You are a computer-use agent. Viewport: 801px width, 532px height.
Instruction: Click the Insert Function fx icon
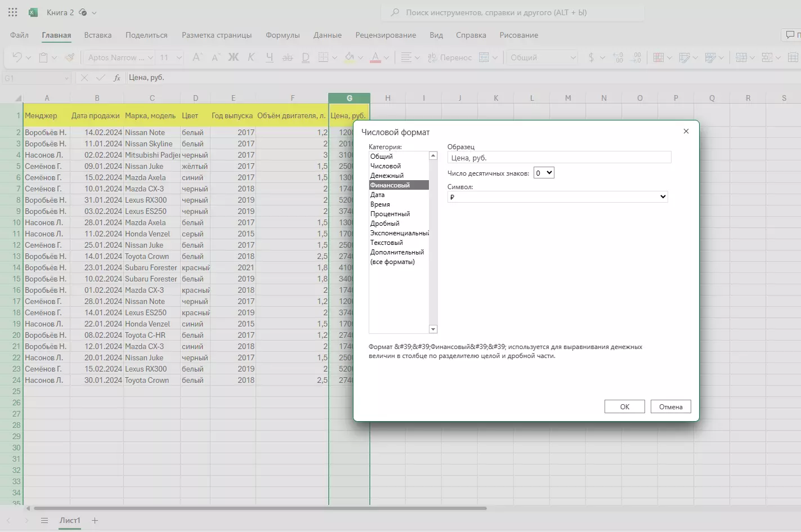pos(117,78)
